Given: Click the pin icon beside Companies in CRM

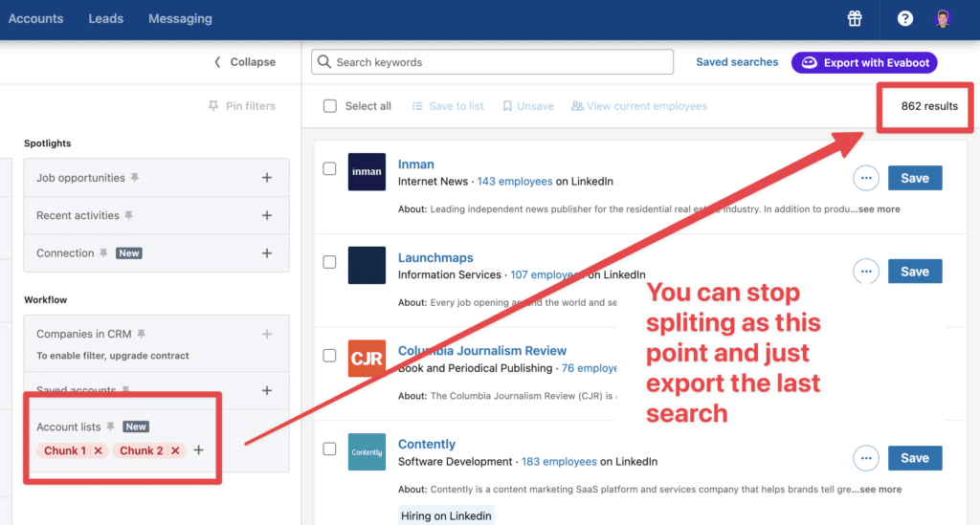Looking at the screenshot, I should tap(142, 334).
